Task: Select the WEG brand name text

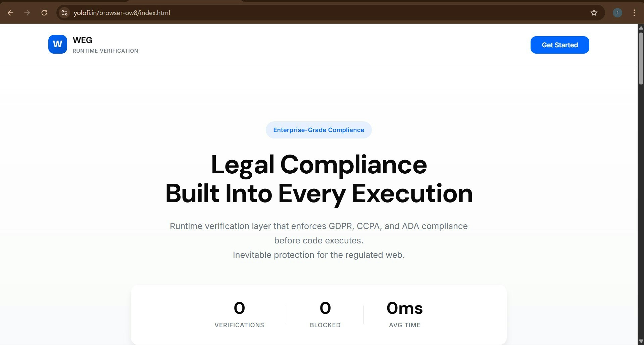Action: point(83,40)
